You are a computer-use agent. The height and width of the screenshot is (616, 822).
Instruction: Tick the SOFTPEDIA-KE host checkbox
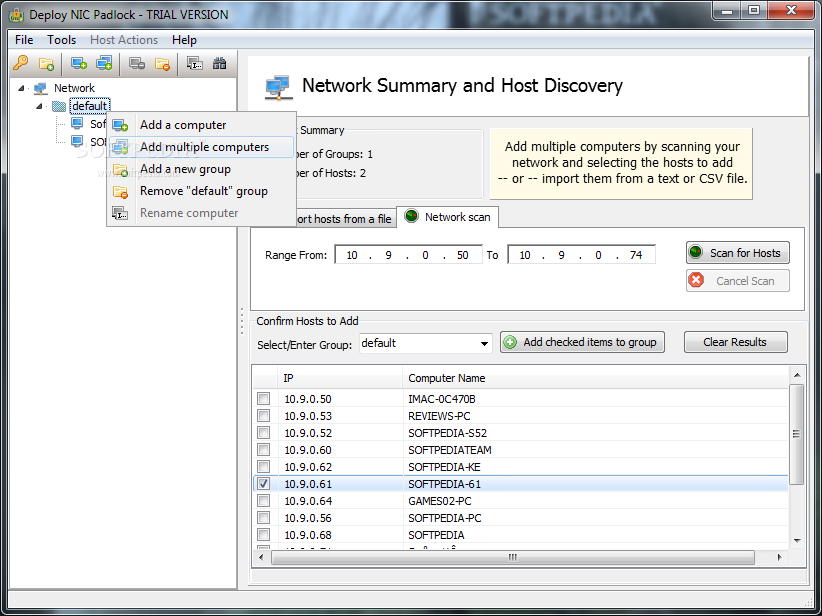tap(263, 467)
